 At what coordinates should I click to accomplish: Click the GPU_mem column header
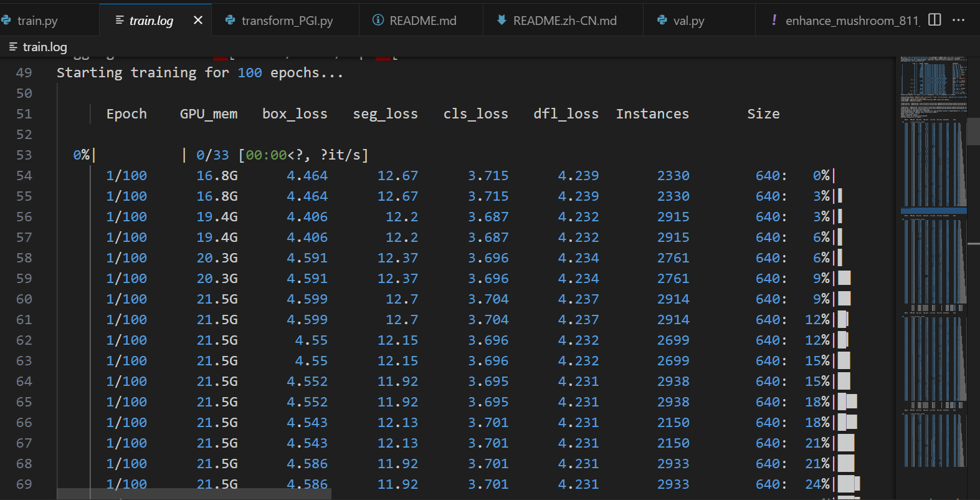(x=209, y=114)
